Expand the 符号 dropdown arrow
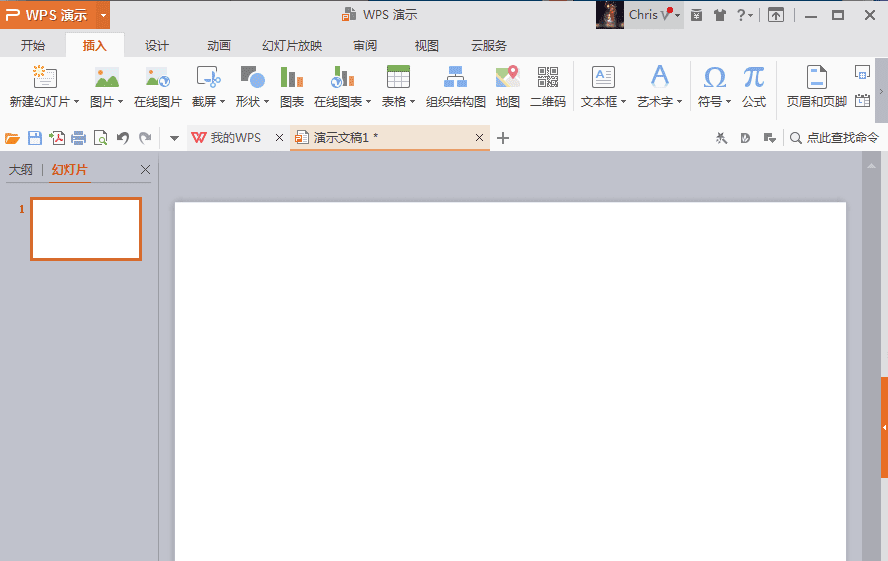Image resolution: width=888 pixels, height=561 pixels. (729, 102)
